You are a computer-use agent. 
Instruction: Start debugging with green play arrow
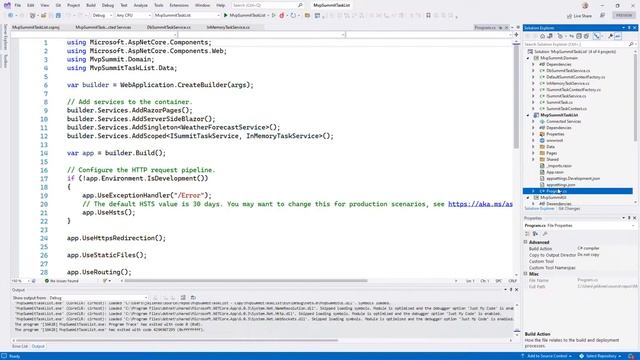click(225, 15)
